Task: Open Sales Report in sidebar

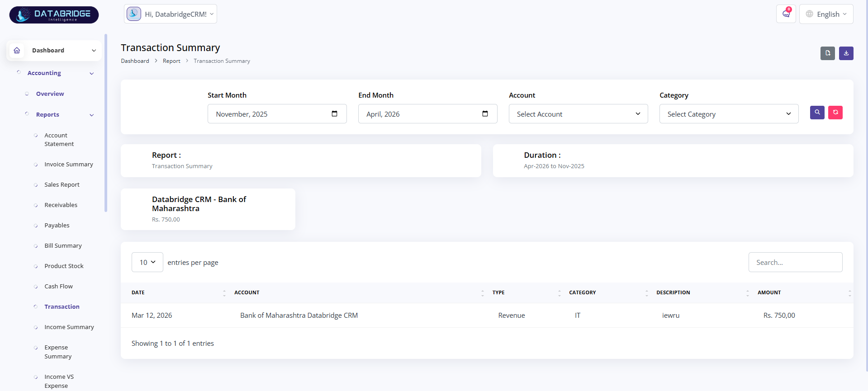Action: 62,185
